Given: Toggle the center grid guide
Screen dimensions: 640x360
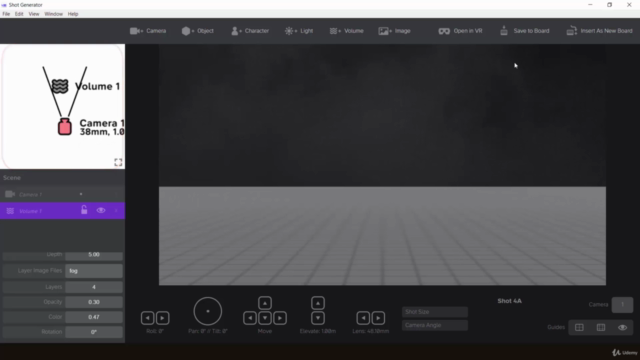Looking at the screenshot, I should point(579,327).
